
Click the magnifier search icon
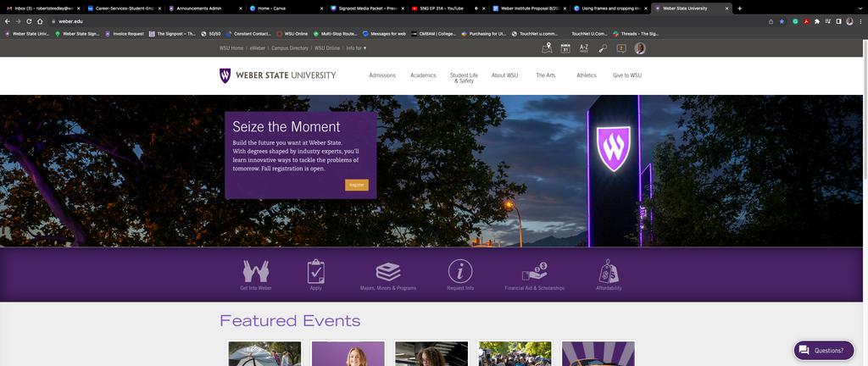click(603, 48)
